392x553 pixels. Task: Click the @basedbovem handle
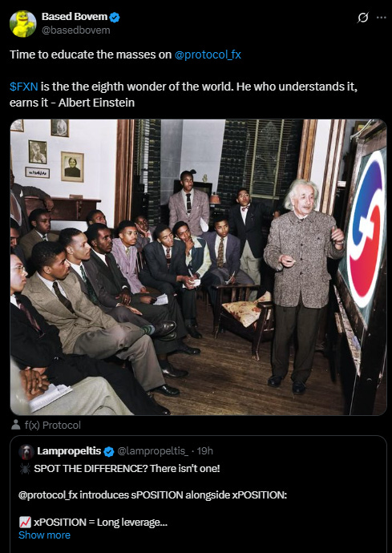point(76,30)
